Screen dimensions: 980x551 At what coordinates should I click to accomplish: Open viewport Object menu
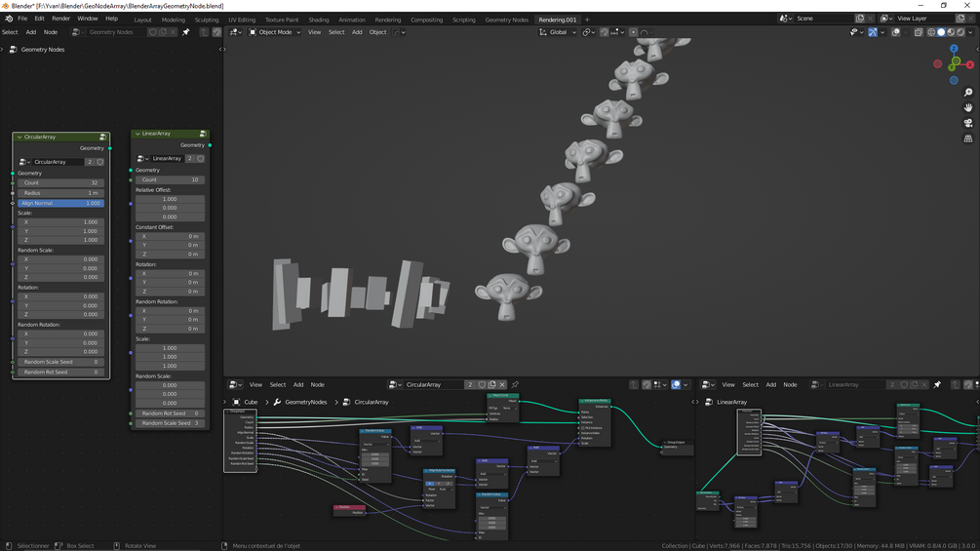377,32
